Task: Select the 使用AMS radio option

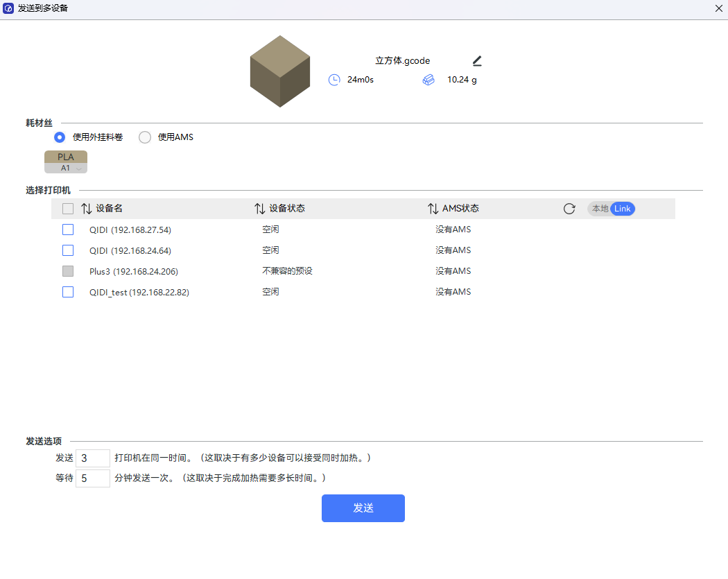Action: [x=145, y=137]
